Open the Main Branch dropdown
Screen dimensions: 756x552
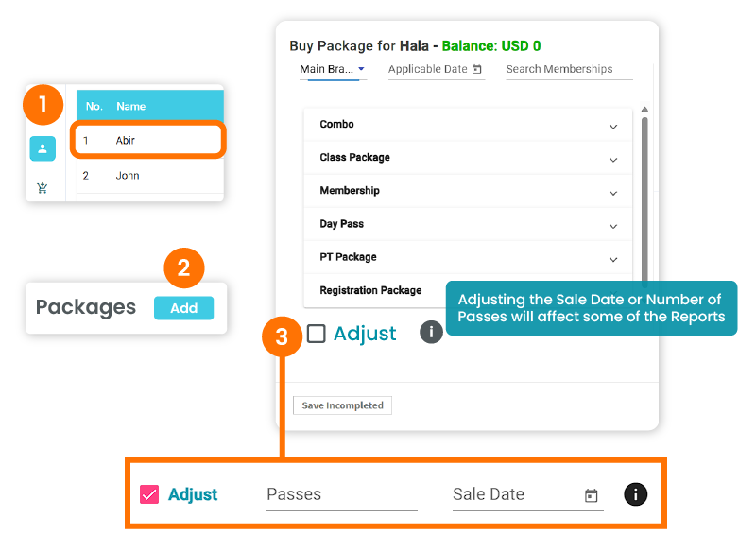point(333,69)
